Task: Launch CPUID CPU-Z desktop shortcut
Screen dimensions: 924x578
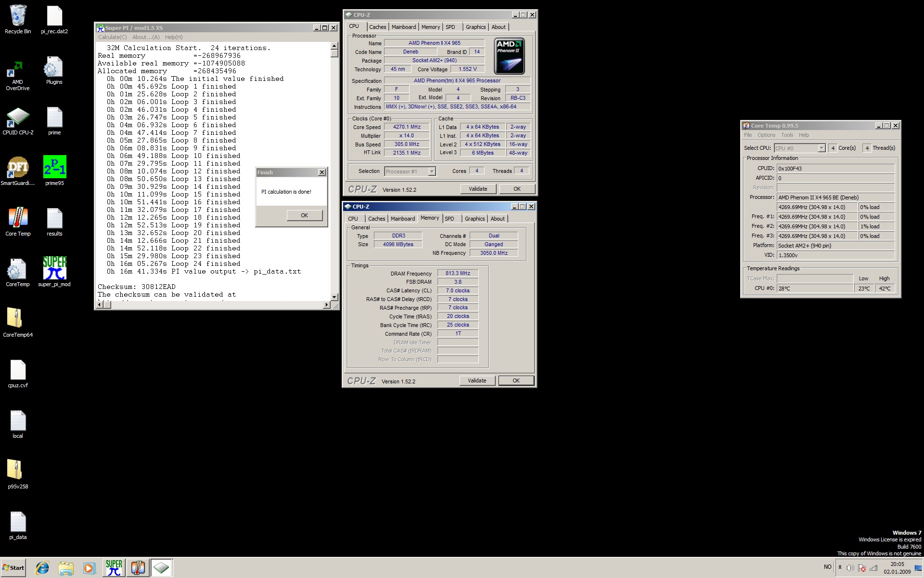Action: (18, 121)
